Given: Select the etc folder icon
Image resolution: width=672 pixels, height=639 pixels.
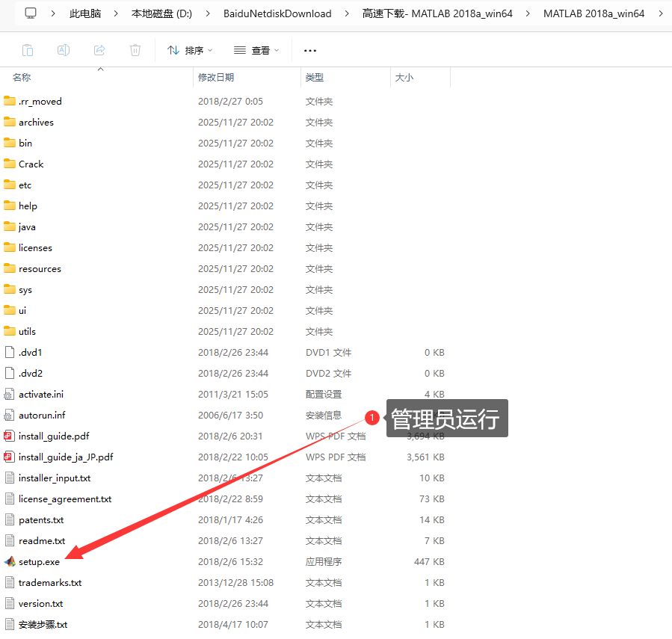Looking at the screenshot, I should [10, 185].
